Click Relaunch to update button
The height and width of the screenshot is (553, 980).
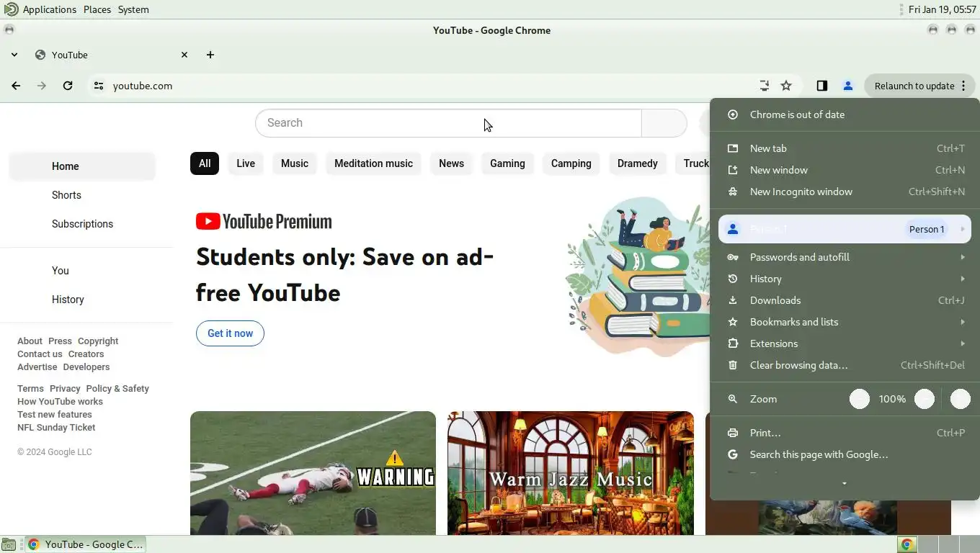point(920,86)
